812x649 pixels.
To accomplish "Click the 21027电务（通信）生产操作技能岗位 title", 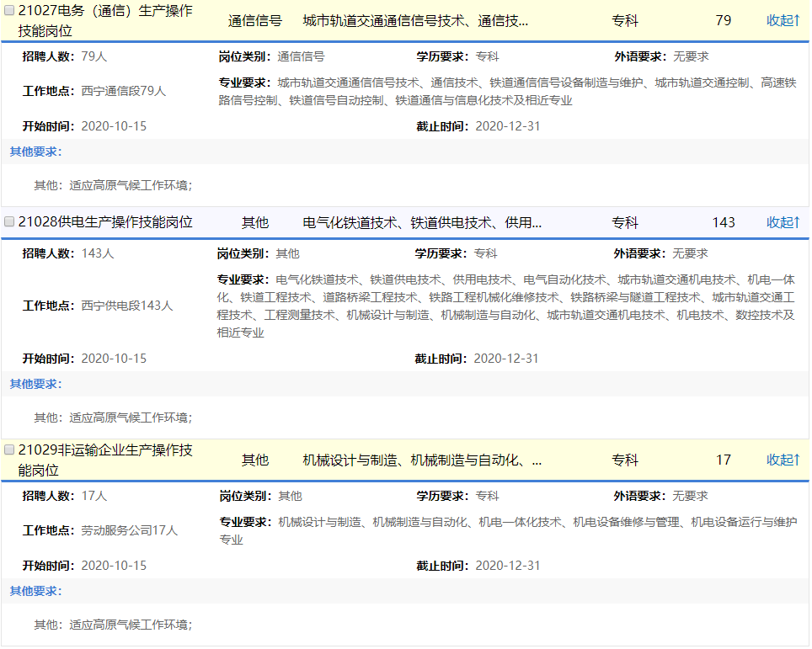I will (x=105, y=21).
